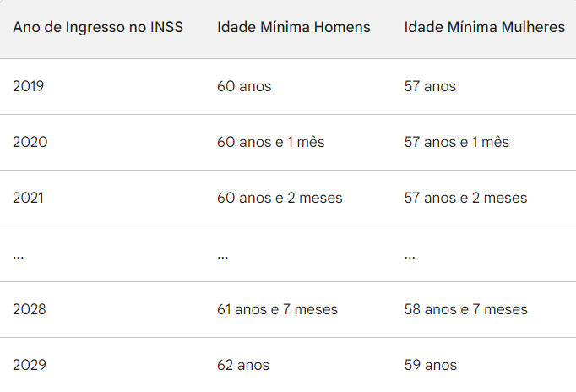
Task: Click the '57 anos e 1 mês' cell
Action: point(457,142)
